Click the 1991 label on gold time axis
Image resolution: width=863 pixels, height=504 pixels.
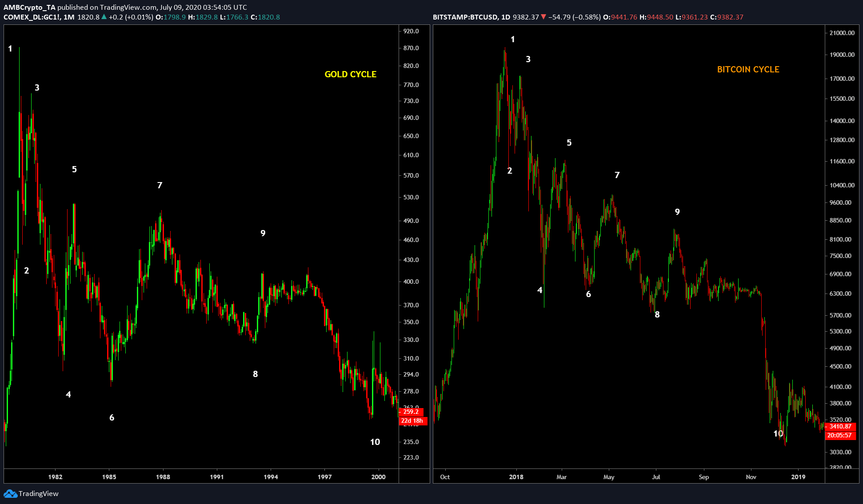pos(217,477)
